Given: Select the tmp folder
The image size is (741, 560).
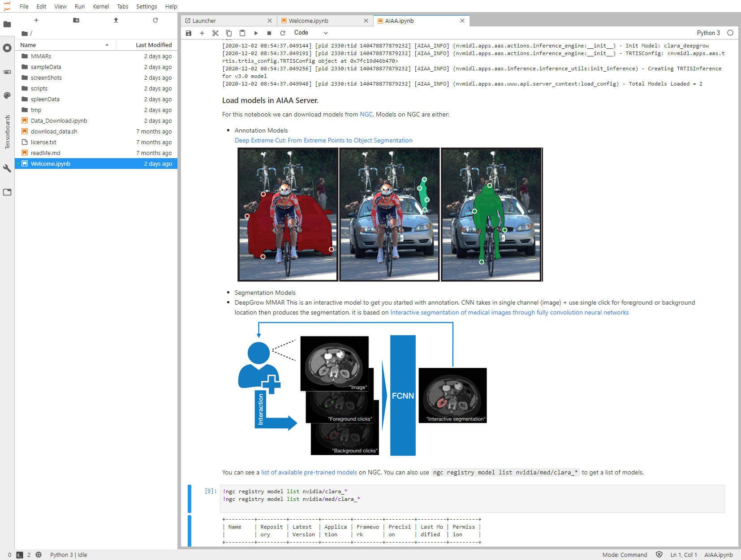Looking at the screenshot, I should coord(96,110).
